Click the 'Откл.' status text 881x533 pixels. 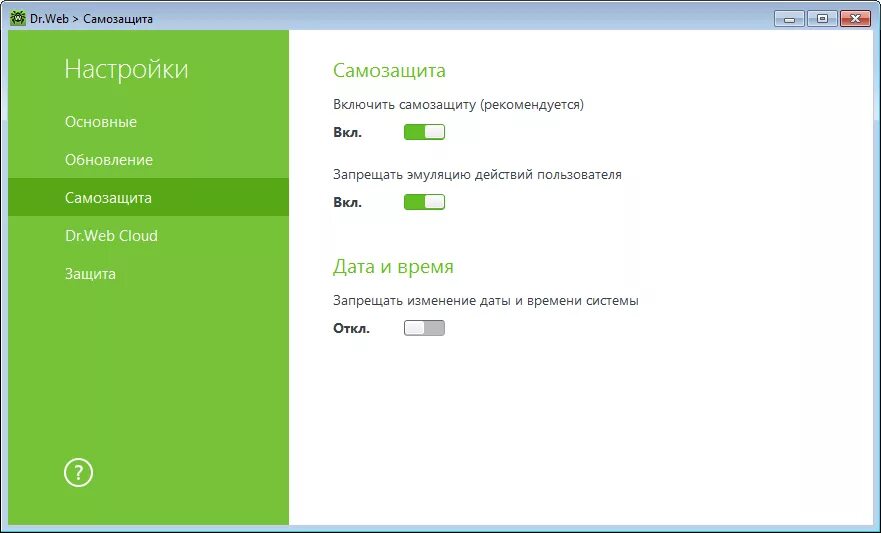(351, 329)
